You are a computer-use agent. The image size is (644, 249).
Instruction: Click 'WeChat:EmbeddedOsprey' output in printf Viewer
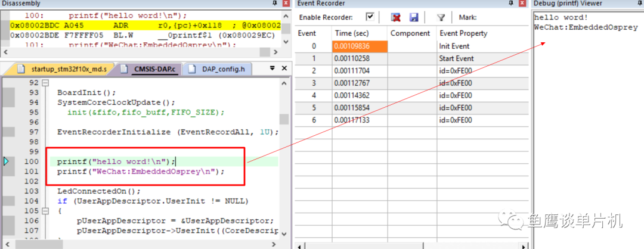pyautogui.click(x=586, y=27)
